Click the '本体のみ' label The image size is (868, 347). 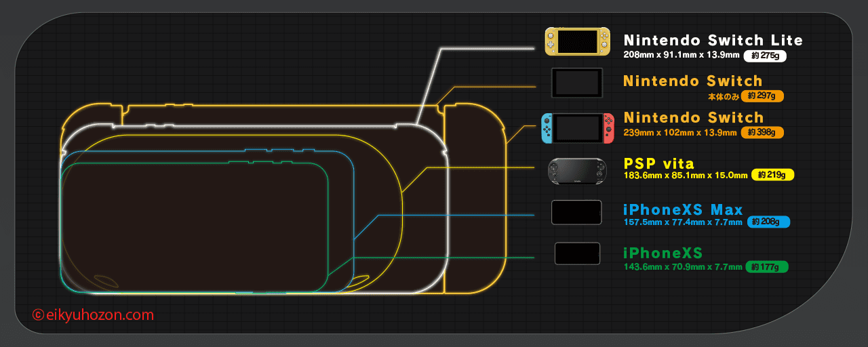point(722,96)
